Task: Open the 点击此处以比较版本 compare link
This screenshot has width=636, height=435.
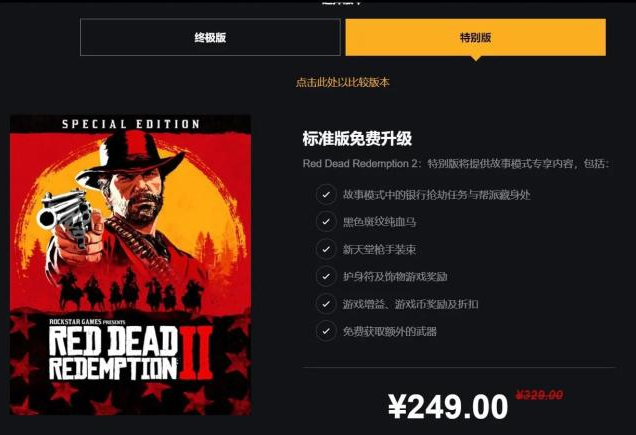Action: [343, 82]
